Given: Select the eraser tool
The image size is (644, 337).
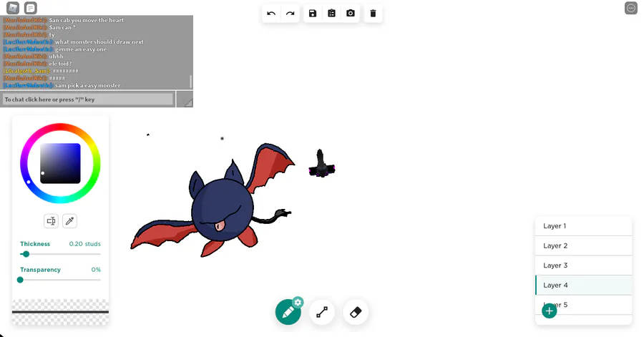Looking at the screenshot, I should [x=356, y=312].
